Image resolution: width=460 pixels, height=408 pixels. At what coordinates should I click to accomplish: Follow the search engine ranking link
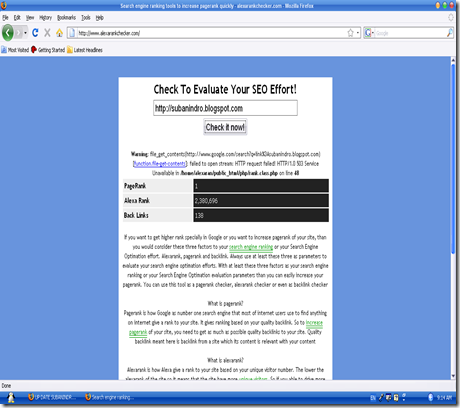251,247
